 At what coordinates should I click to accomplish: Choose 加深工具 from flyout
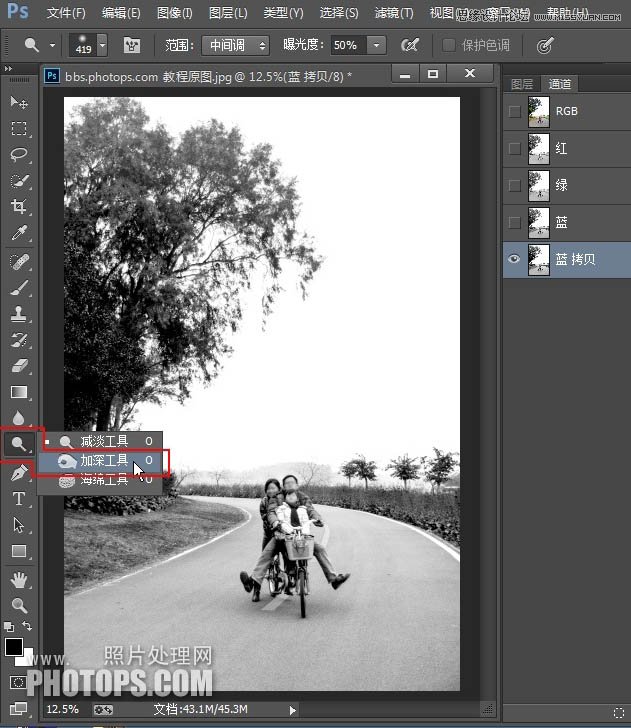coord(100,460)
